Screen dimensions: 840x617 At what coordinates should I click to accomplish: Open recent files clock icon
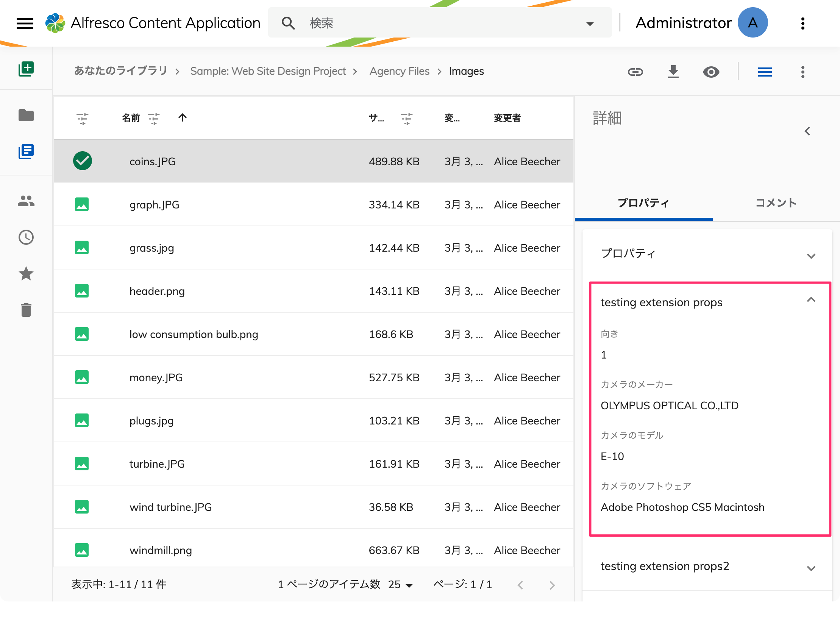pos(26,237)
